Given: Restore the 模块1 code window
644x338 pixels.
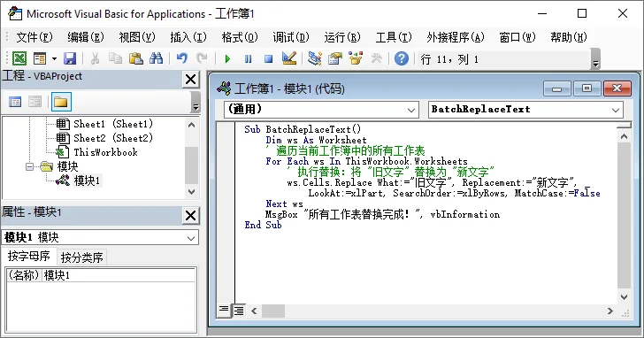Looking at the screenshot, I should pos(586,88).
